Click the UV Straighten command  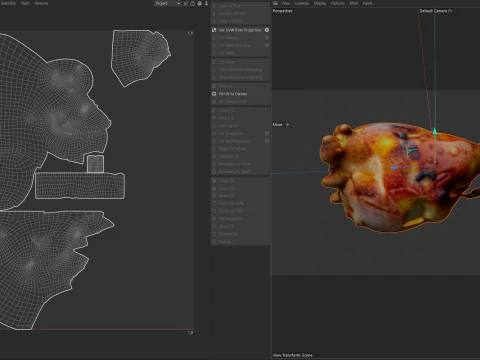[x=231, y=133]
